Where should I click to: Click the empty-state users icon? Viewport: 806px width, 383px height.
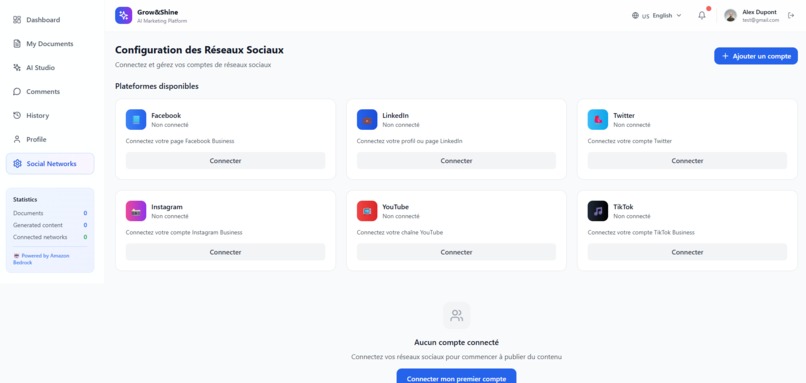tap(456, 315)
